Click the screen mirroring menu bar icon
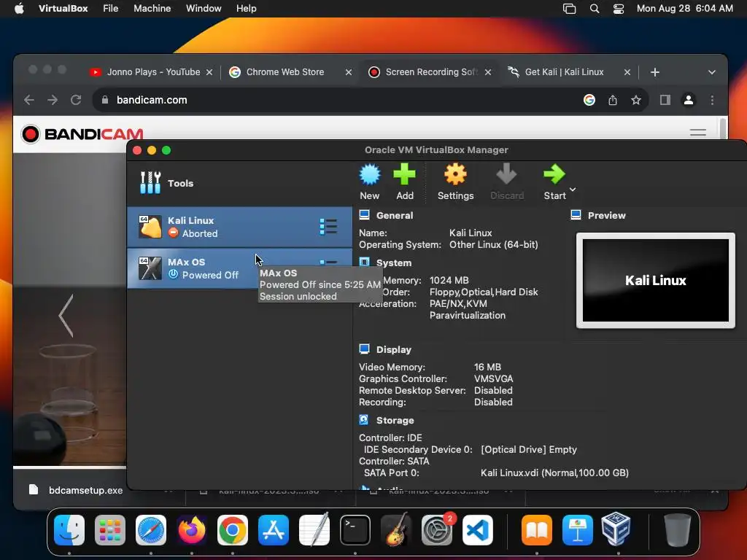Image resolution: width=747 pixels, height=560 pixels. pyautogui.click(x=569, y=9)
